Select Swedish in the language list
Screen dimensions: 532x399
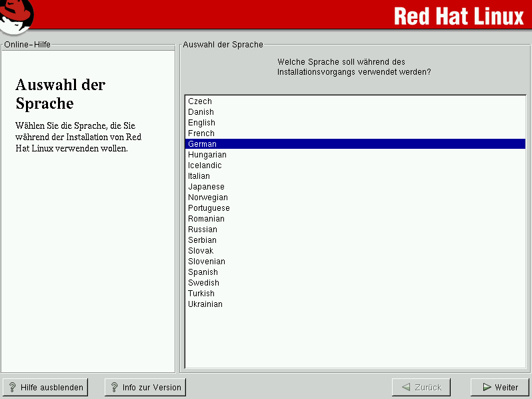coord(203,283)
